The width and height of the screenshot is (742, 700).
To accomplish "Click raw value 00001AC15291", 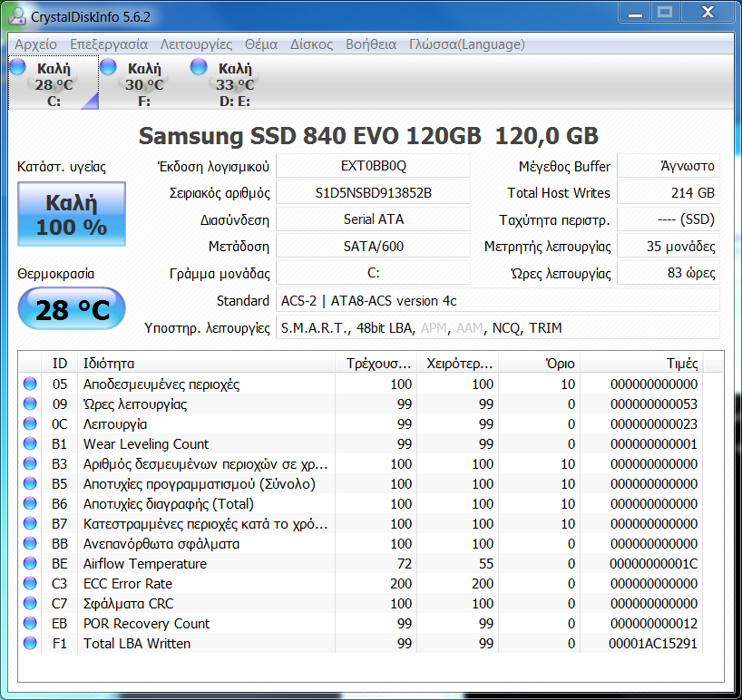I will tap(652, 643).
